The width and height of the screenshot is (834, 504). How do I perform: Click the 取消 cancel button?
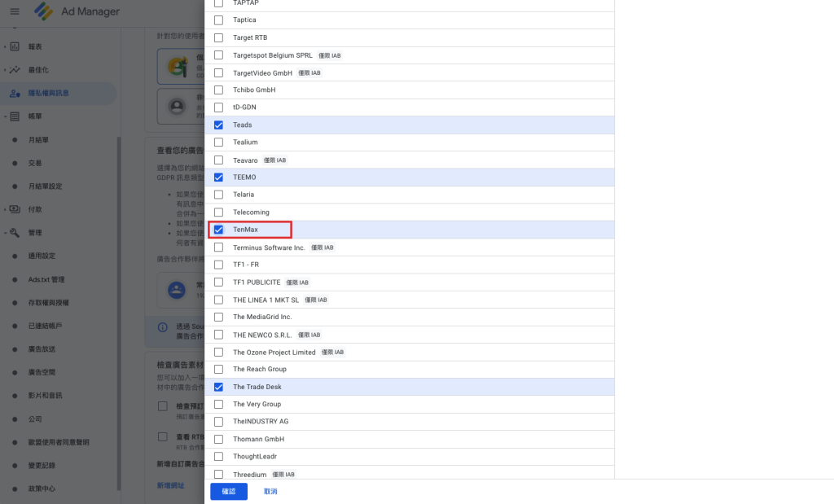click(270, 491)
